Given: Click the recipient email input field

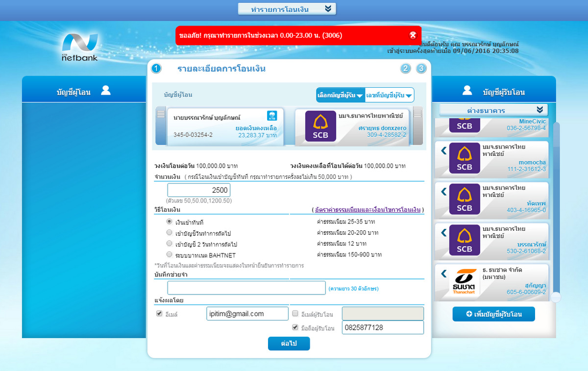Looking at the screenshot, I should tap(383, 314).
